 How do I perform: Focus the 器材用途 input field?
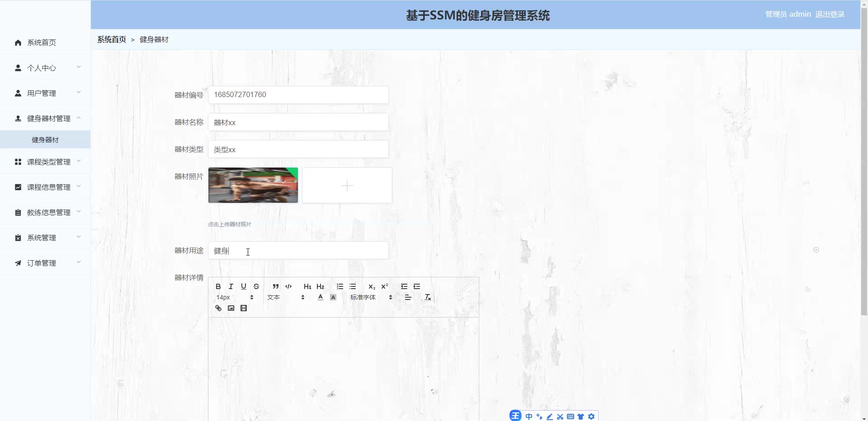[x=298, y=250]
